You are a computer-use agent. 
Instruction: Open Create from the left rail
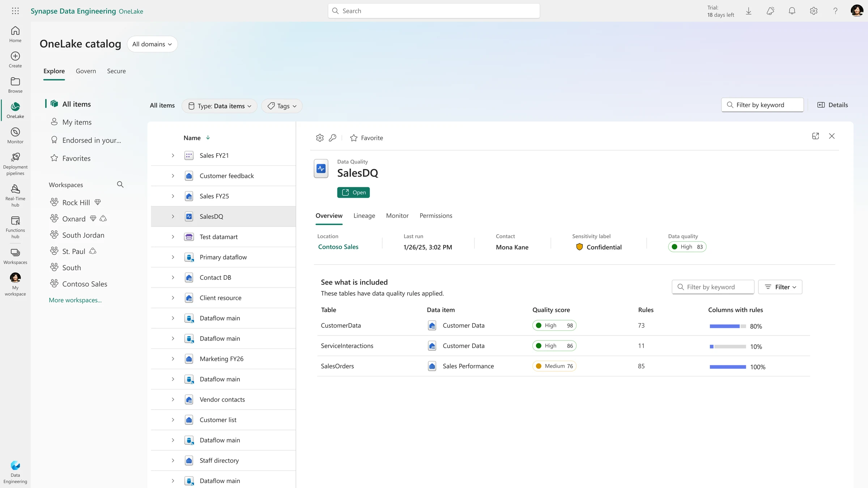coord(15,60)
